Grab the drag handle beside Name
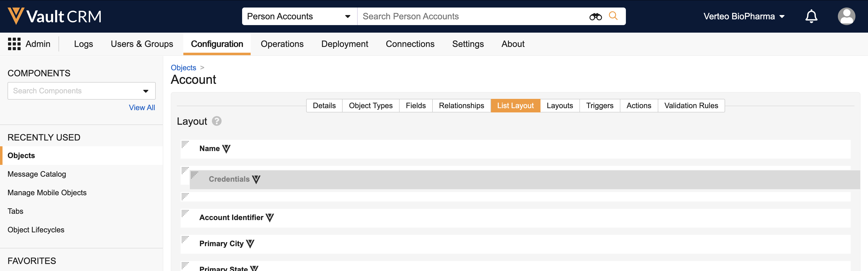Screen dimensions: 868x271 (x=185, y=145)
